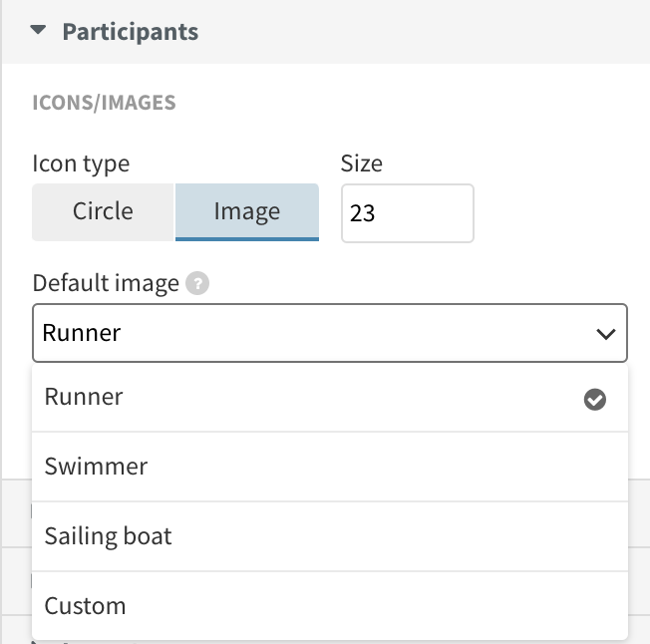Collapse the Participants section triangle

tap(38, 30)
